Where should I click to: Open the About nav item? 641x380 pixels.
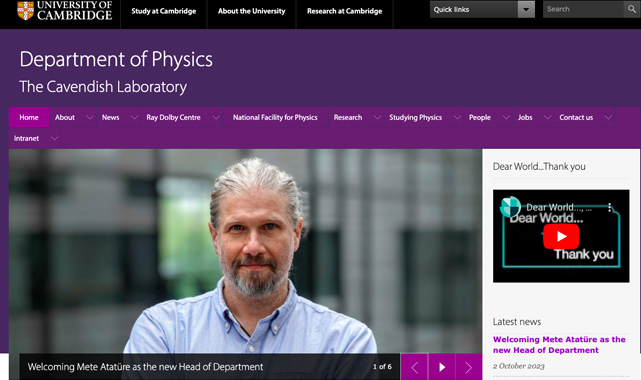[65, 117]
